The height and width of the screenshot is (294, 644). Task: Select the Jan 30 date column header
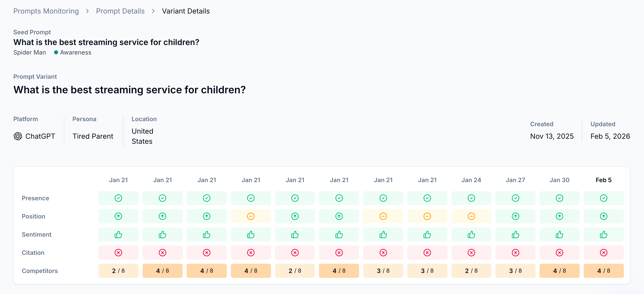(x=559, y=180)
